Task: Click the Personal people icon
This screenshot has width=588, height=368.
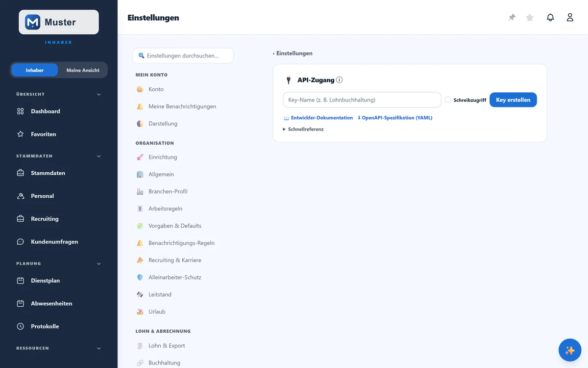Action: (x=21, y=196)
